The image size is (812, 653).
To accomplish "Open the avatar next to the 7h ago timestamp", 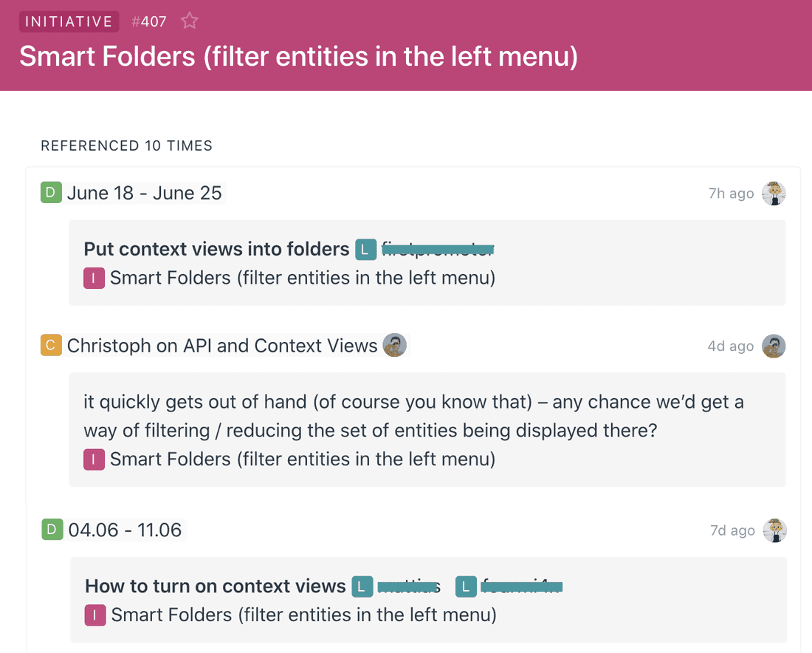I will click(x=774, y=193).
